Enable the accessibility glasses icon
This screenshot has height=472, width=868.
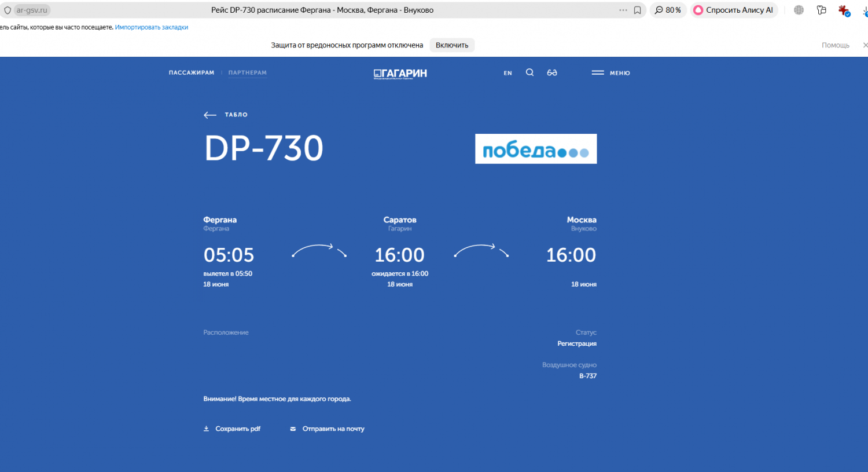point(552,72)
